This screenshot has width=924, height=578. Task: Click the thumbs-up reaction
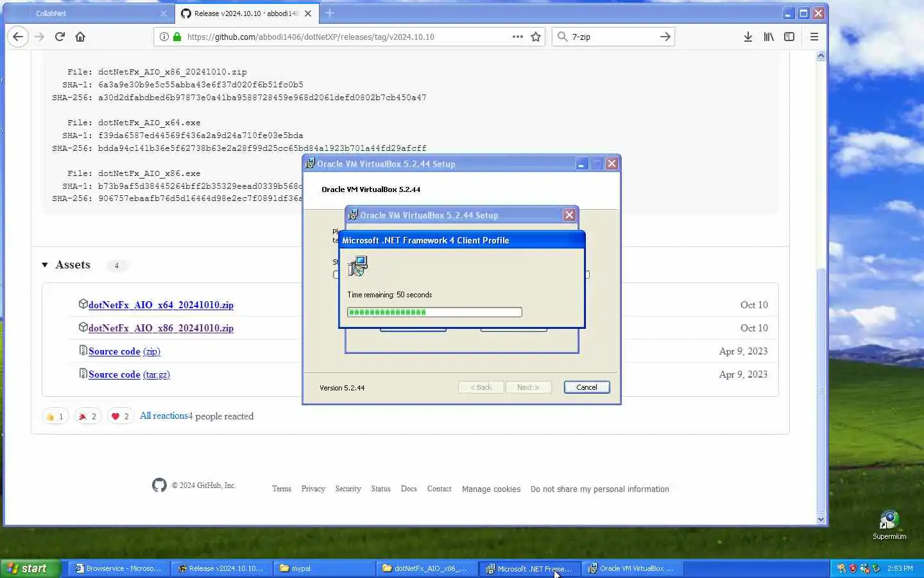click(x=55, y=416)
